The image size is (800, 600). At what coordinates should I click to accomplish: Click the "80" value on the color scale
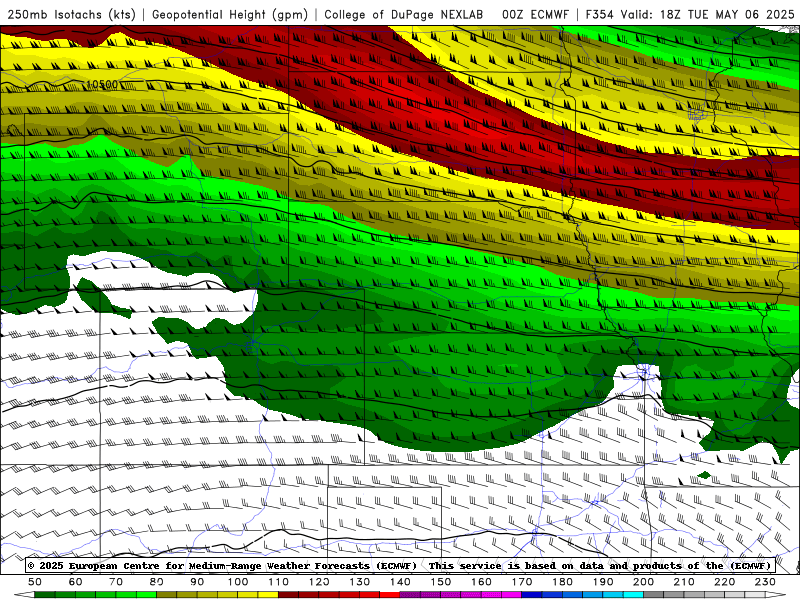(157, 582)
